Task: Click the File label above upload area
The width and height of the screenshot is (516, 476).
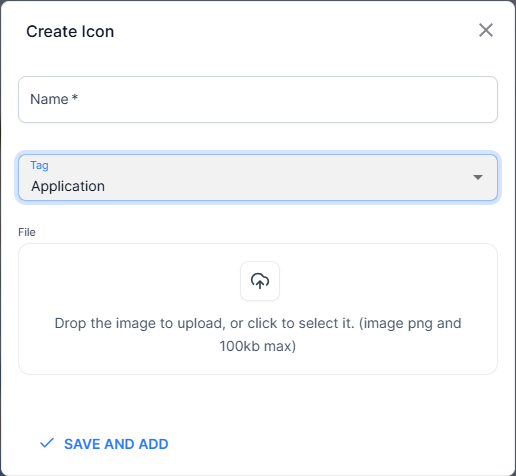Action: pos(27,232)
